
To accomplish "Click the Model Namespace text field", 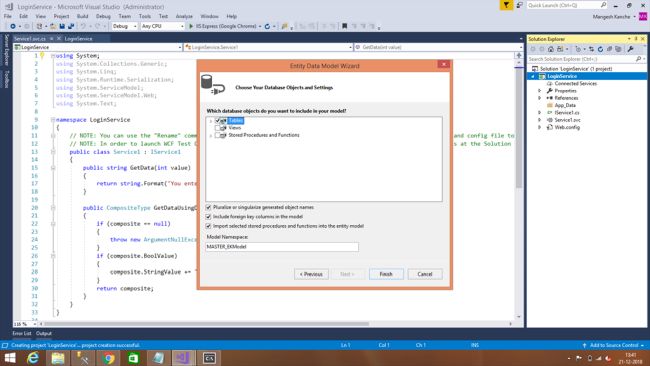I will (282, 247).
